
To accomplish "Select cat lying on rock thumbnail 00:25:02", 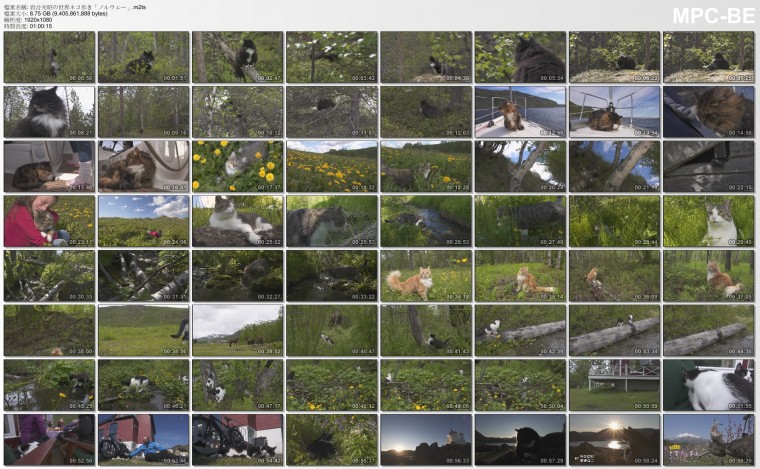I will pos(238,221).
